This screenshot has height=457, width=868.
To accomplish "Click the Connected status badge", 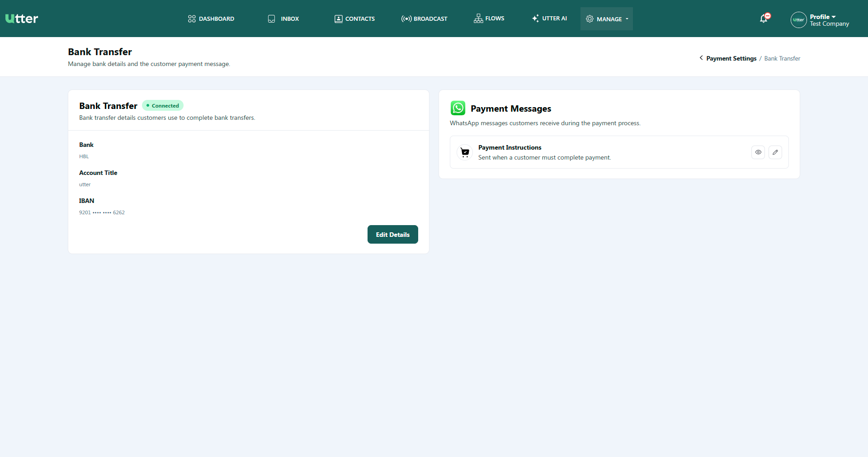I will [163, 105].
